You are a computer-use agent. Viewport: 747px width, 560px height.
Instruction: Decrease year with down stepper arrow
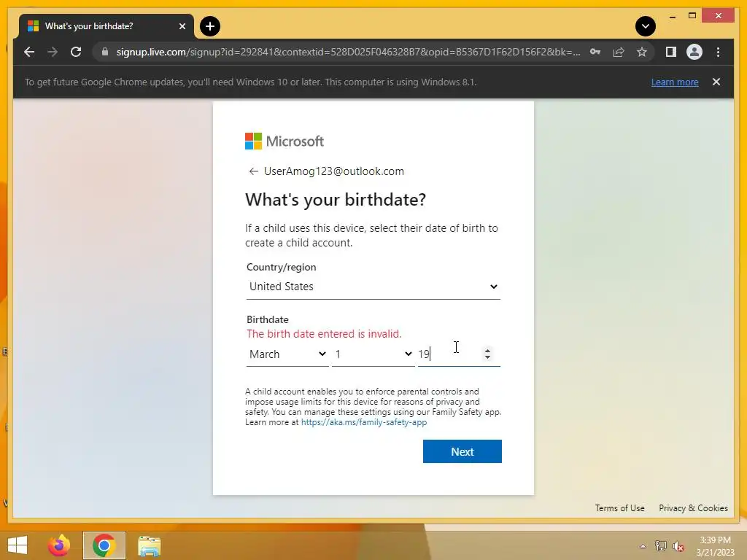tap(487, 357)
